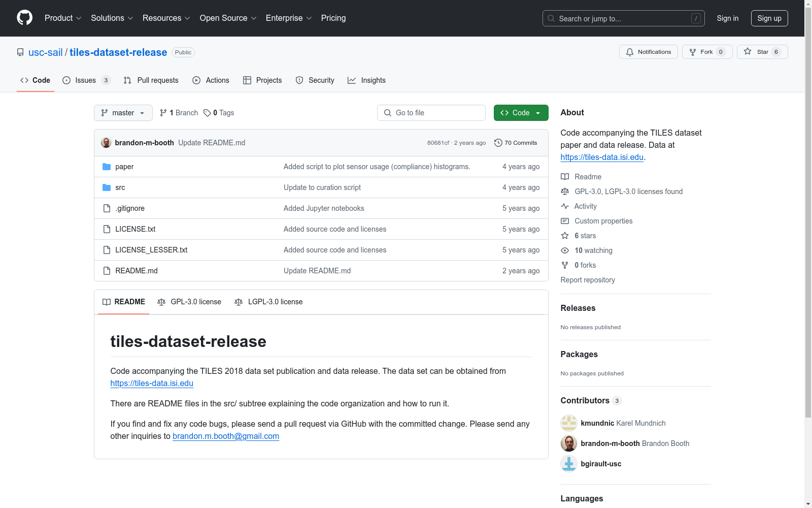Click the Custom properties icon
Image resolution: width=812 pixels, height=508 pixels.
click(565, 221)
